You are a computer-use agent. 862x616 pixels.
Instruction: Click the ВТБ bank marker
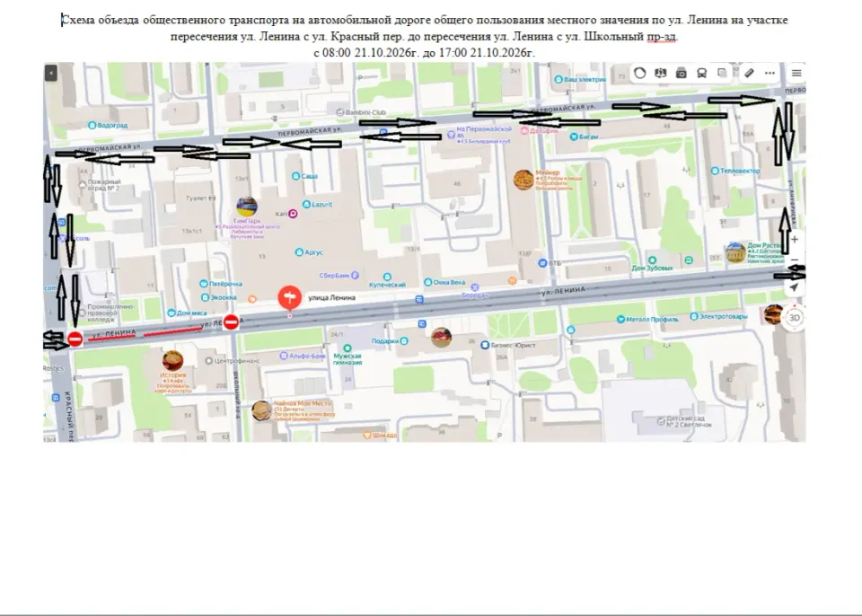tap(542, 263)
